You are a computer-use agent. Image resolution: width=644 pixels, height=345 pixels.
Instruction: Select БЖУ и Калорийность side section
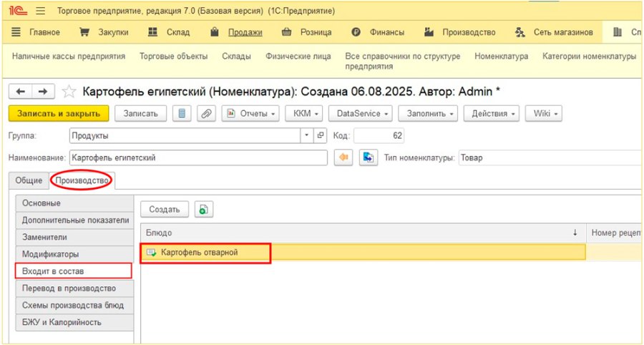pyautogui.click(x=74, y=322)
